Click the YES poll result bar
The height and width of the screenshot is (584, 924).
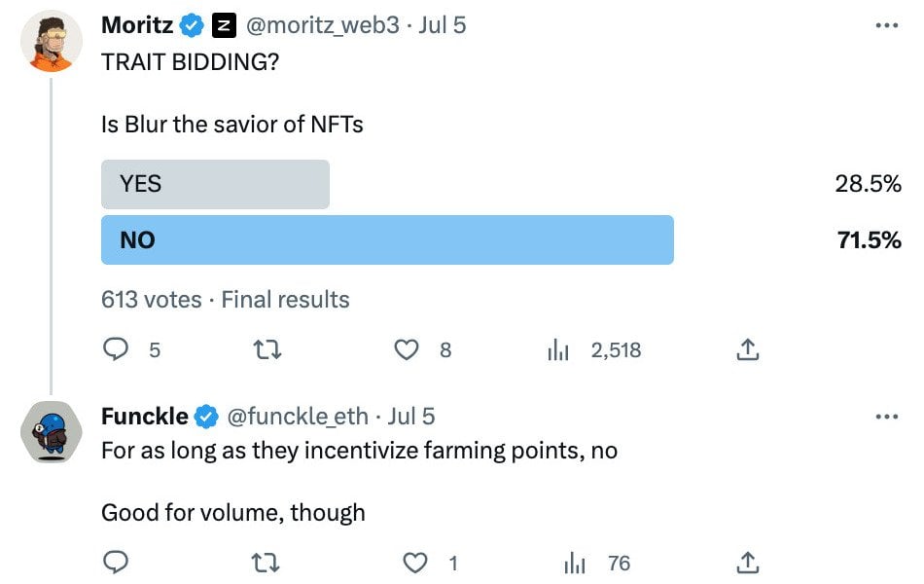point(215,184)
